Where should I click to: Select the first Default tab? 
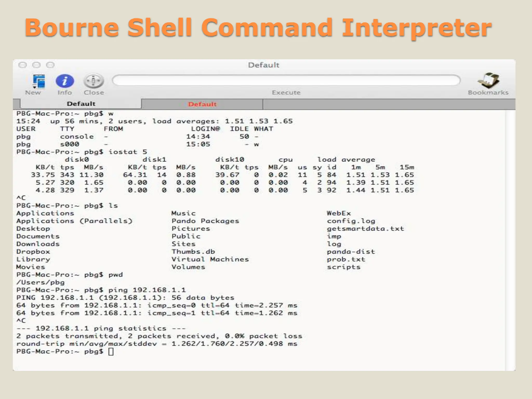81,104
